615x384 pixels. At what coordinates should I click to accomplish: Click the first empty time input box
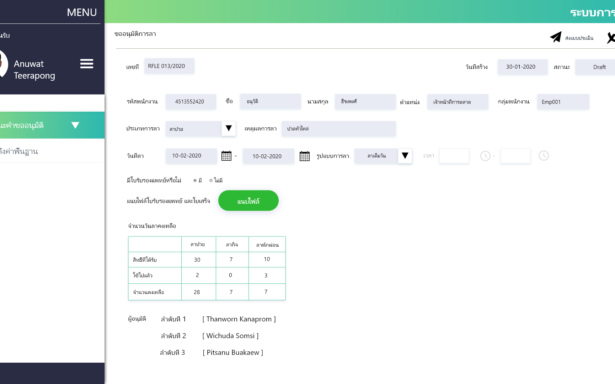coord(454,156)
